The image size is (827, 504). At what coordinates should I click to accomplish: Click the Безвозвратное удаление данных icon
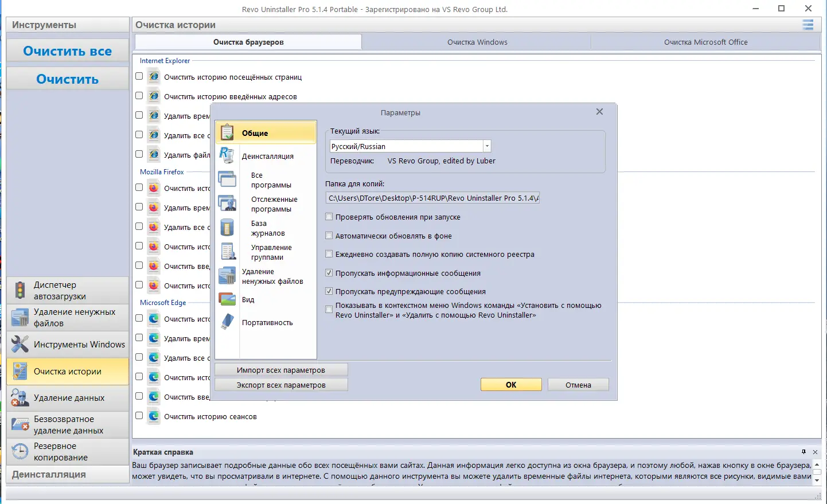tap(20, 424)
